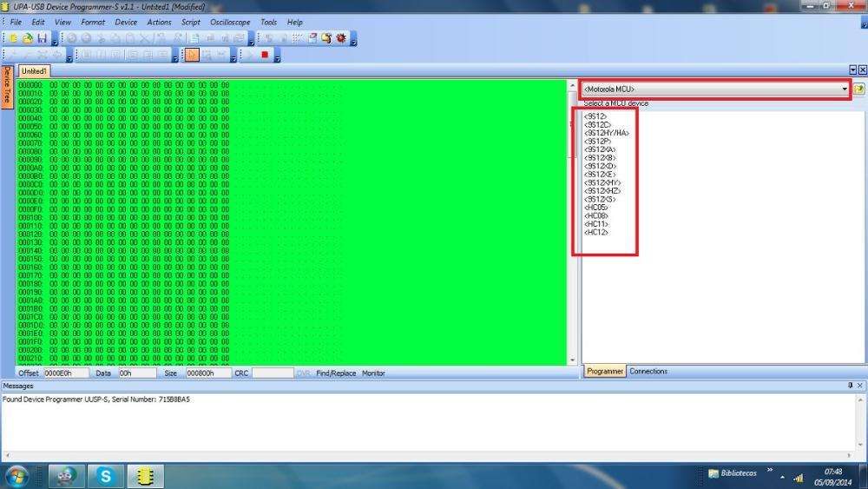The image size is (868, 489).
Task: Click the Offset input field
Action: tap(67, 373)
